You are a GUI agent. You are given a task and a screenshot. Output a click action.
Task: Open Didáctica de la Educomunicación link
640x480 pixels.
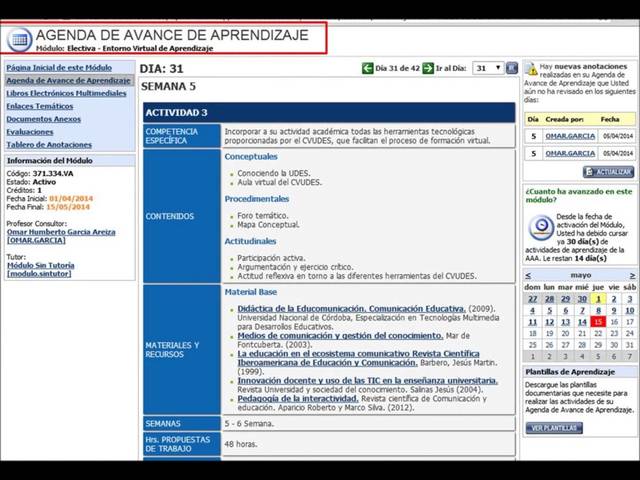[351, 309]
